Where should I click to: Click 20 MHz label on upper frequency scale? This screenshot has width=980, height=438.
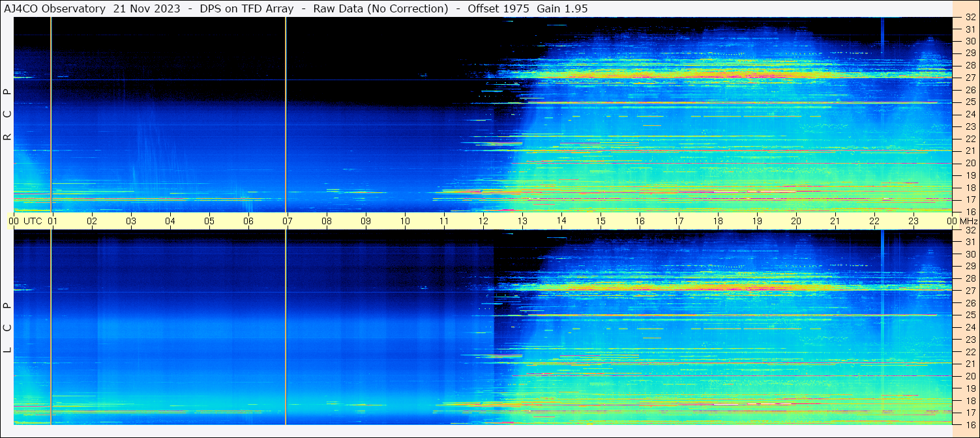tap(970, 163)
